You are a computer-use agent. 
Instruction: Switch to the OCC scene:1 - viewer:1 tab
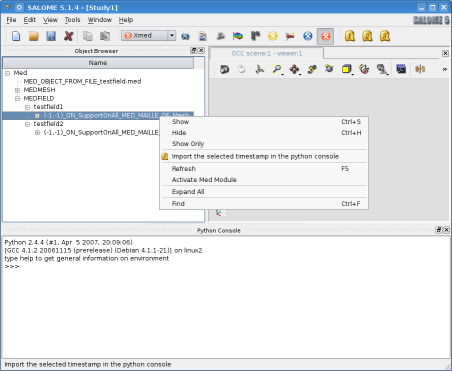(x=267, y=53)
